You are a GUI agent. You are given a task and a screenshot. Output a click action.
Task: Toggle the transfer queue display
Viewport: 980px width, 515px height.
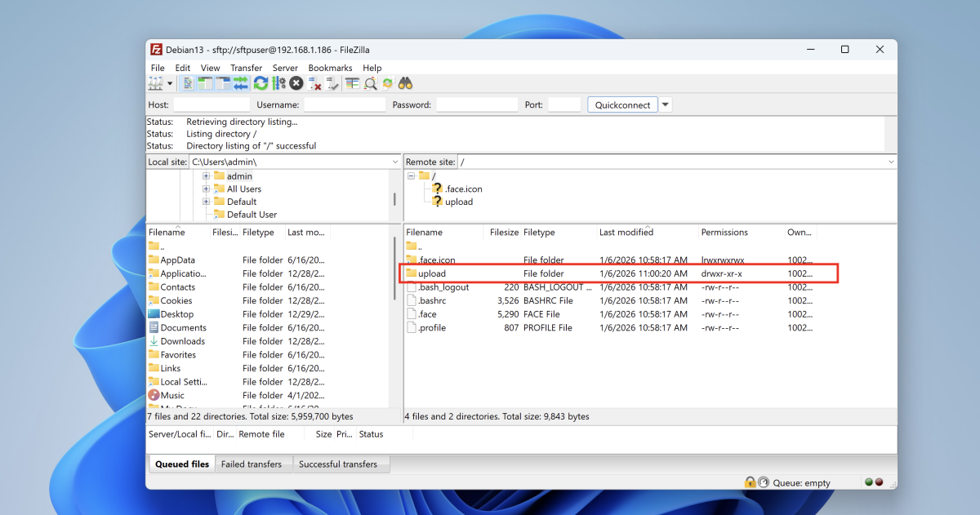[x=241, y=83]
